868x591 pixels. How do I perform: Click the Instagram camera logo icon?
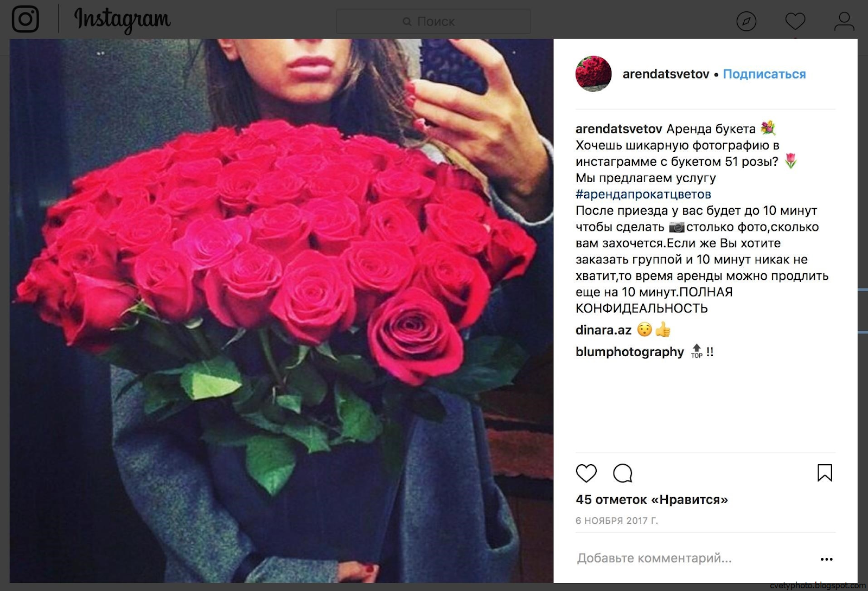click(x=25, y=19)
